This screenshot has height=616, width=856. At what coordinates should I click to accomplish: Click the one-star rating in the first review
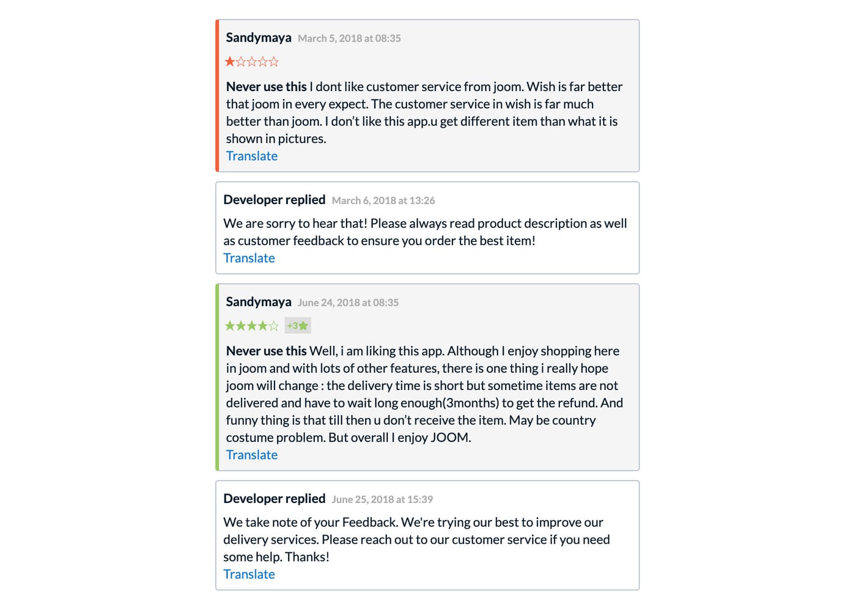pyautogui.click(x=251, y=62)
